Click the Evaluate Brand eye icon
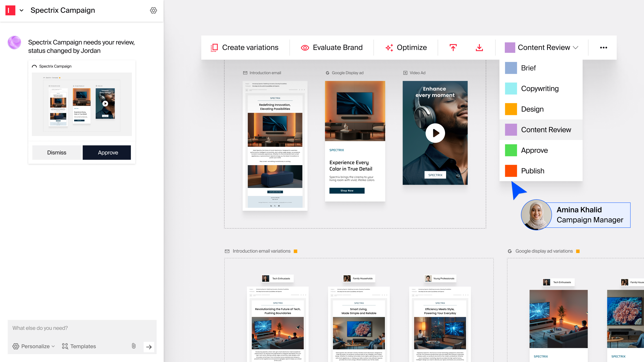Viewport: 644px width, 362px height. click(x=305, y=47)
